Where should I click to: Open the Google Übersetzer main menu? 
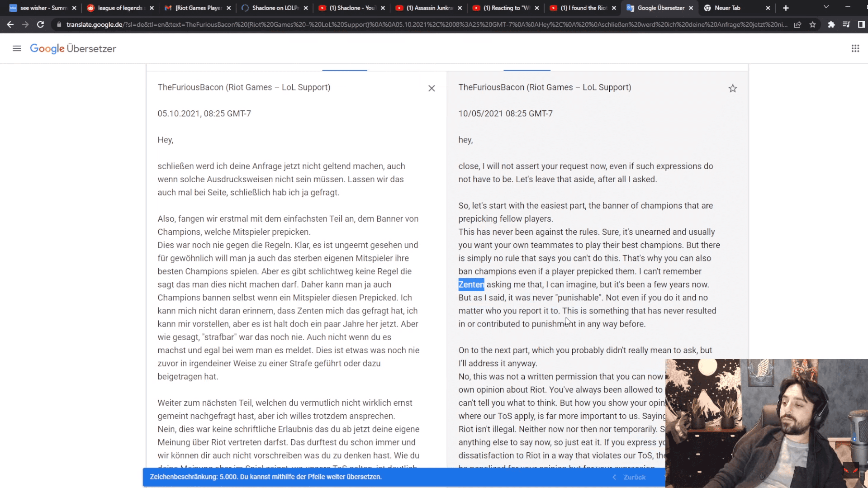(x=17, y=48)
